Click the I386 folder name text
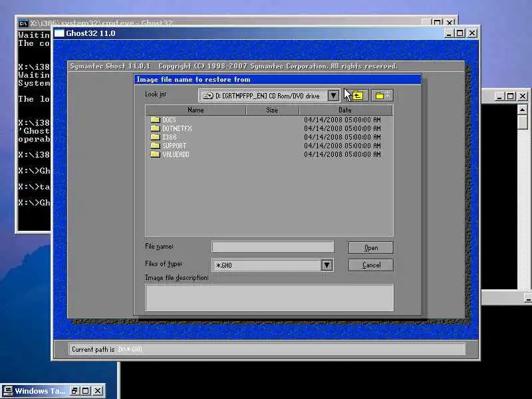 tap(170, 137)
